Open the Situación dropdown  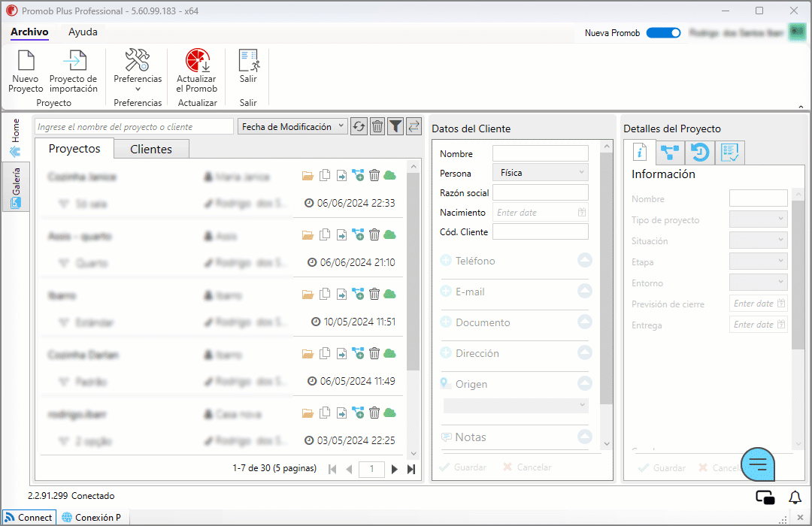[x=758, y=240]
